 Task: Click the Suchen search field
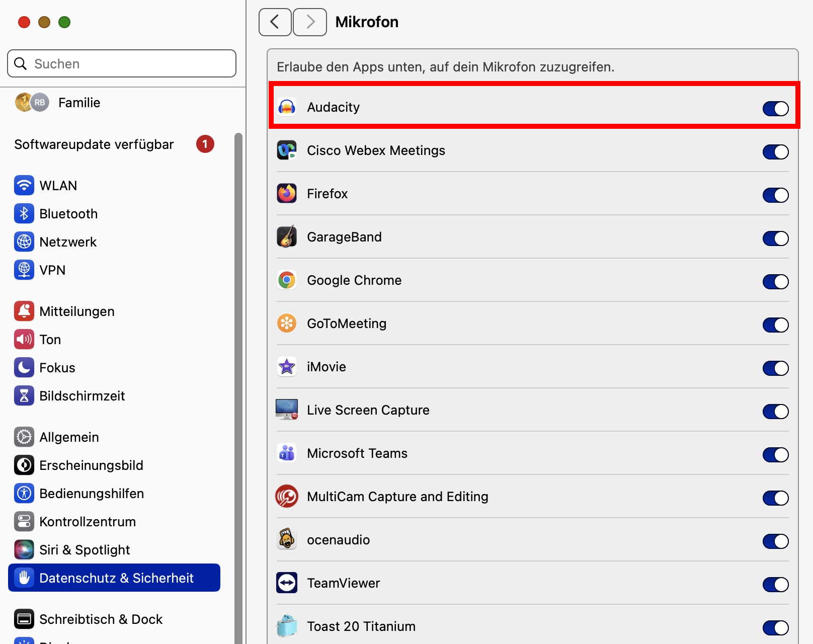(122, 64)
